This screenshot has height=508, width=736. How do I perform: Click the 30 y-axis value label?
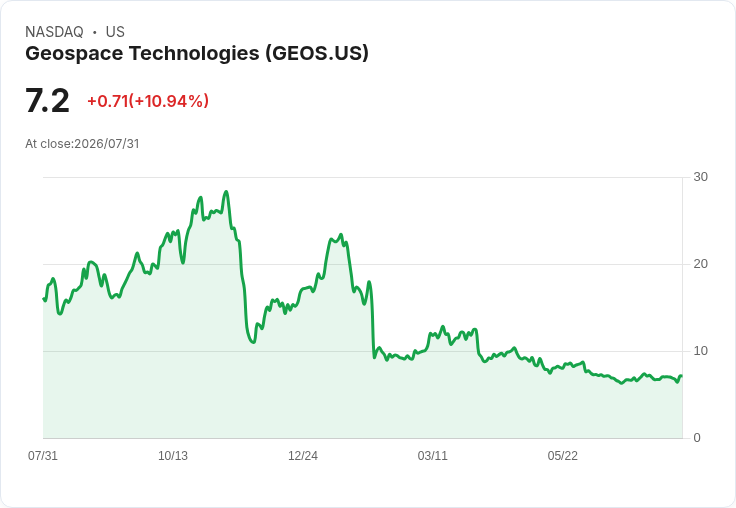click(700, 177)
